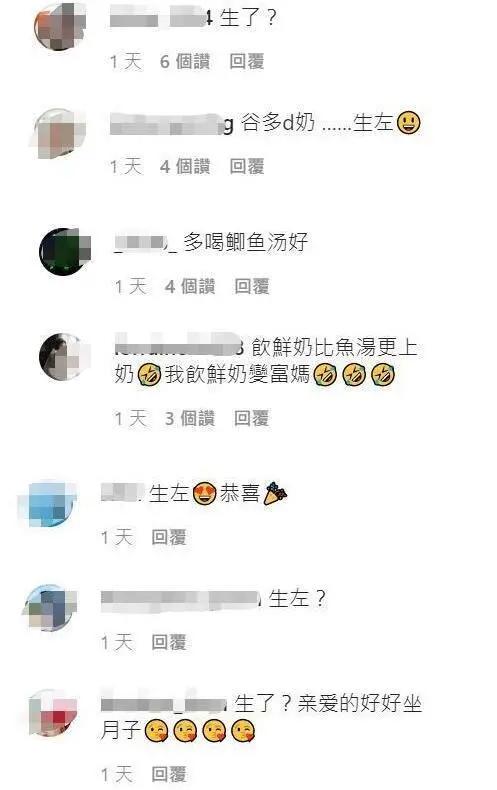Click the dark avatar beside 多喝鲫鱼汤好
Image resolution: width=497 pixels, height=790 pixels.
coord(65,252)
